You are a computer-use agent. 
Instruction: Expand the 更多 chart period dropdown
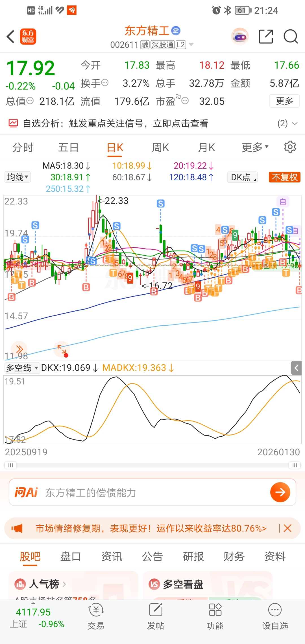coord(255,147)
